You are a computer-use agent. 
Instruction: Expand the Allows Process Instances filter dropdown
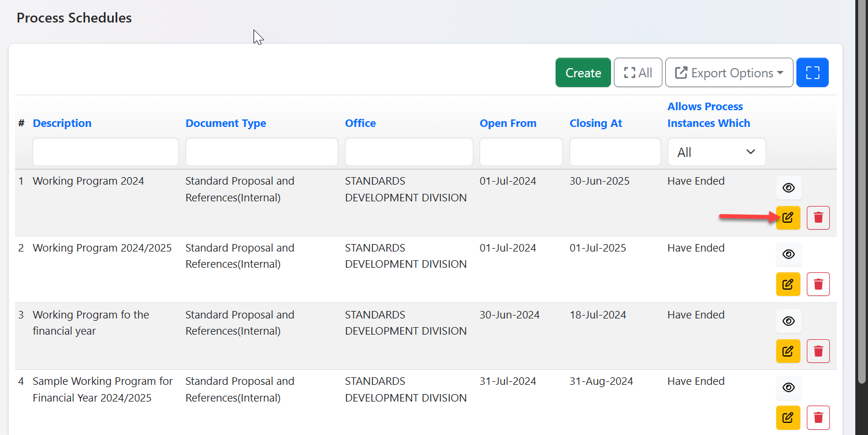coord(716,152)
